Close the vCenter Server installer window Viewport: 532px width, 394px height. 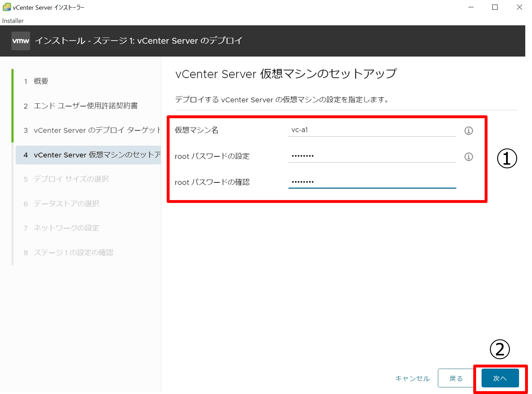[519, 7]
